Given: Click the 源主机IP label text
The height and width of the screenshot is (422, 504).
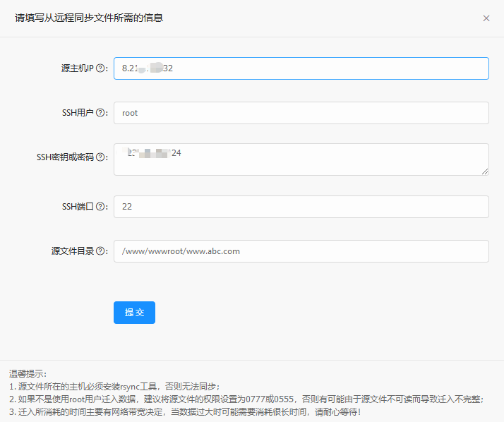Looking at the screenshot, I should tap(77, 68).
